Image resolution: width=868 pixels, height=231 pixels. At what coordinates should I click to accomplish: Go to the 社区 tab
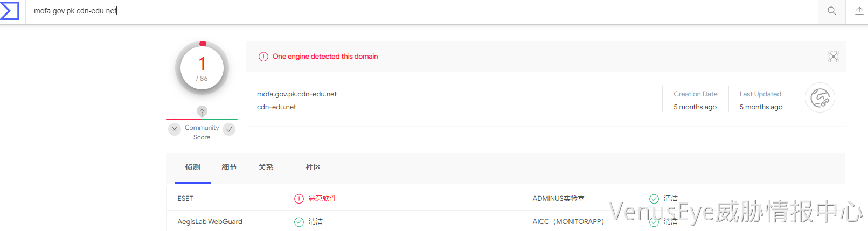(313, 167)
